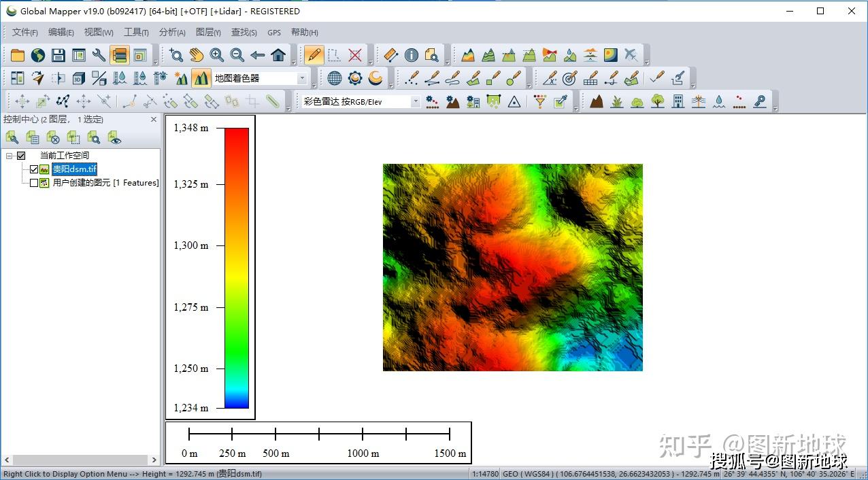Select the Measure ruler tool
Viewport: 868px width, 480px height.
pos(390,55)
